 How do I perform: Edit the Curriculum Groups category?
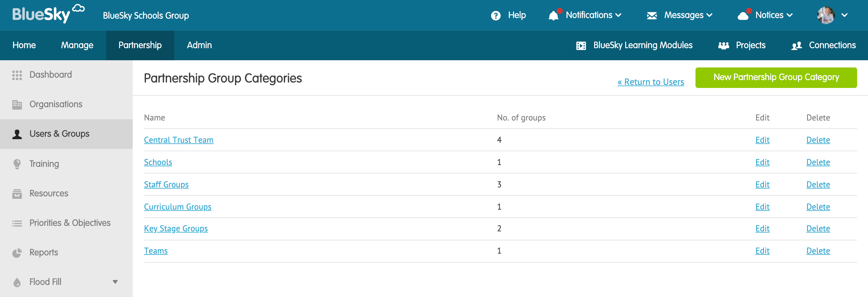pyautogui.click(x=762, y=207)
